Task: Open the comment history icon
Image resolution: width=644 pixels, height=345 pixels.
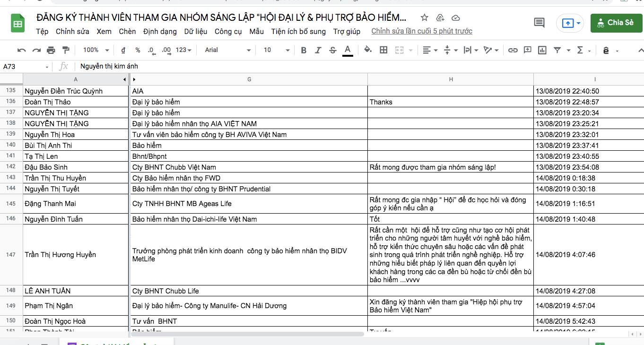Action: (x=539, y=23)
